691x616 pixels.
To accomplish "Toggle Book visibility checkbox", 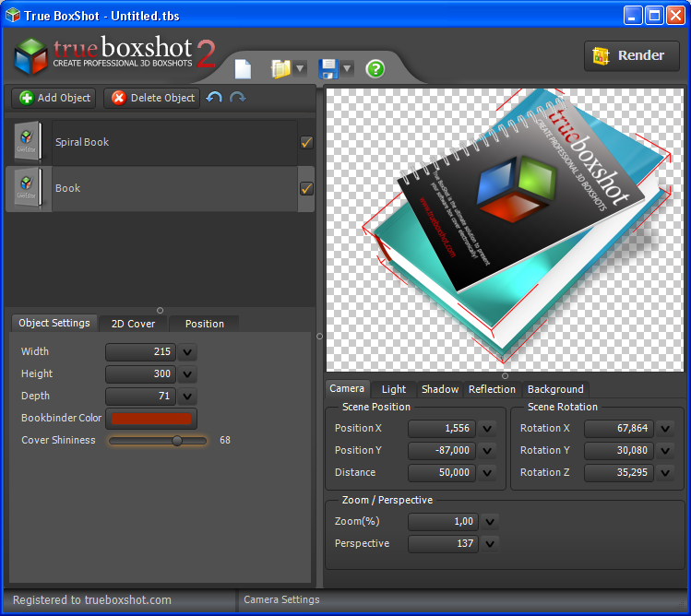I will pos(306,188).
